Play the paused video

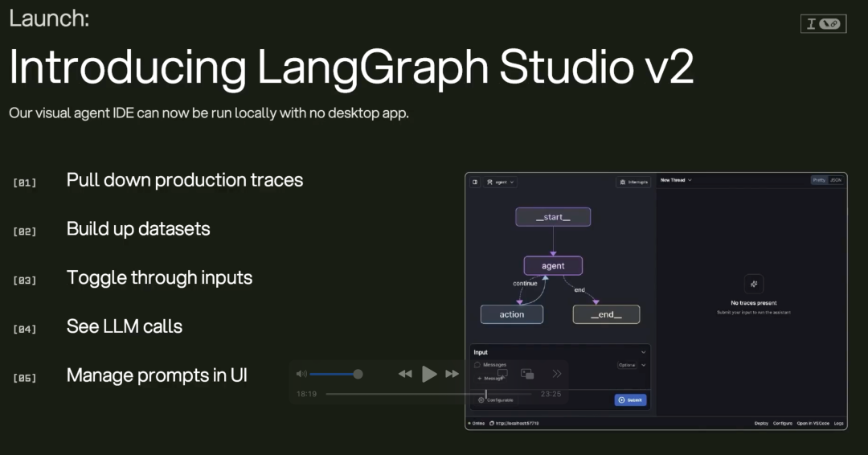pos(429,374)
